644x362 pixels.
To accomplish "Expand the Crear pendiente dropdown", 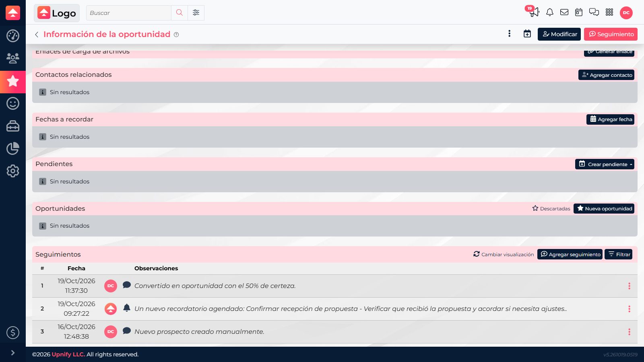I will (x=605, y=164).
